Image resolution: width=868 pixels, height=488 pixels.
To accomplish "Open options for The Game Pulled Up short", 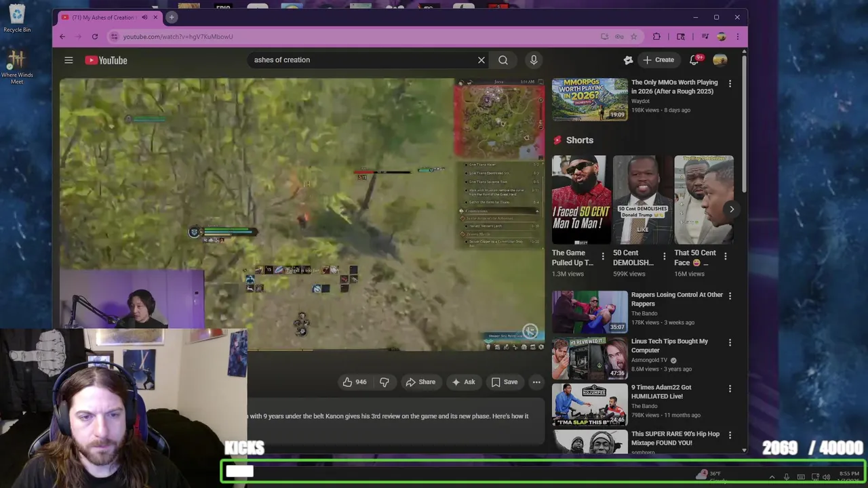I will coord(603,256).
